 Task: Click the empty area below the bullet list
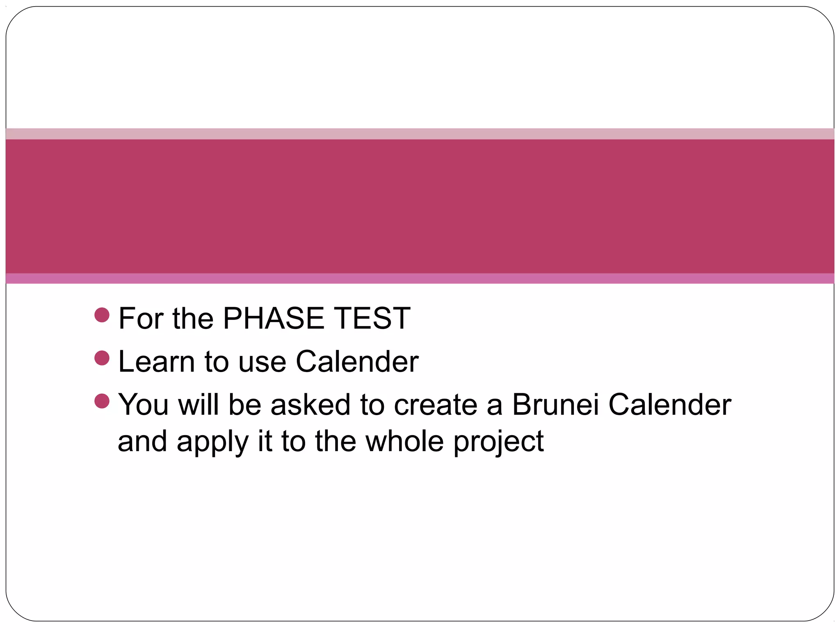(420, 533)
